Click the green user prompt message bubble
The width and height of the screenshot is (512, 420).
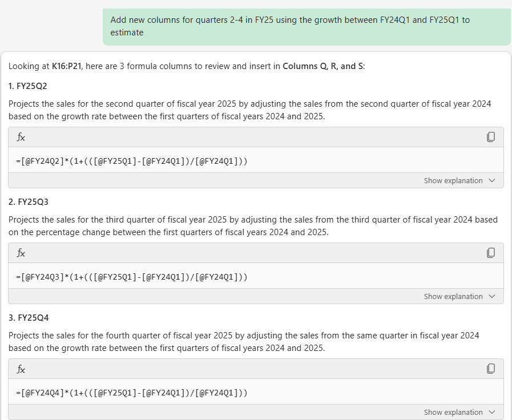click(307, 27)
